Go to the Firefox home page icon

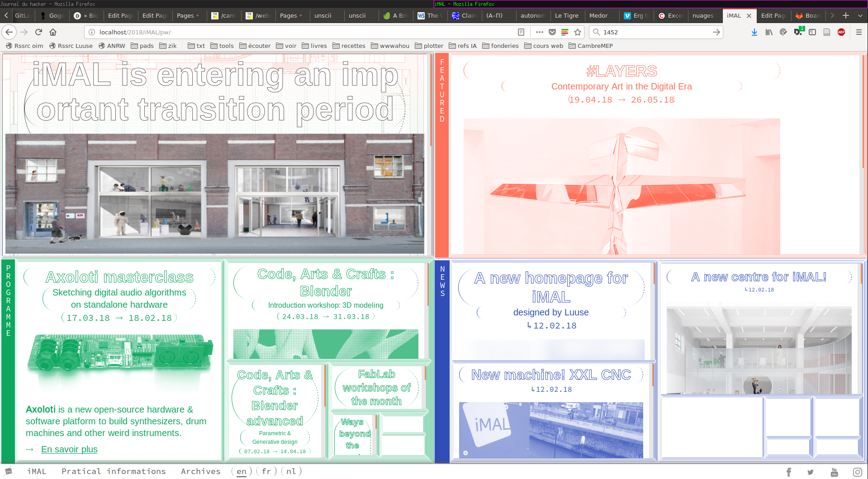click(x=53, y=32)
